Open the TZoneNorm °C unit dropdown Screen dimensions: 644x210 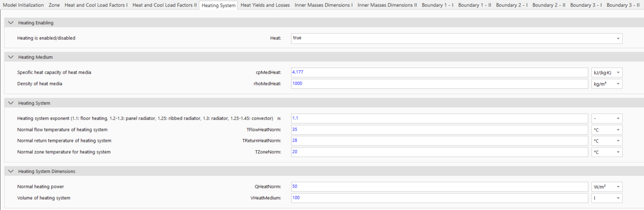(x=607, y=152)
